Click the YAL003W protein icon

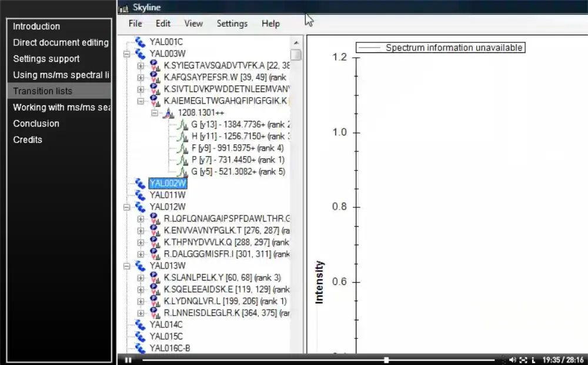point(141,54)
